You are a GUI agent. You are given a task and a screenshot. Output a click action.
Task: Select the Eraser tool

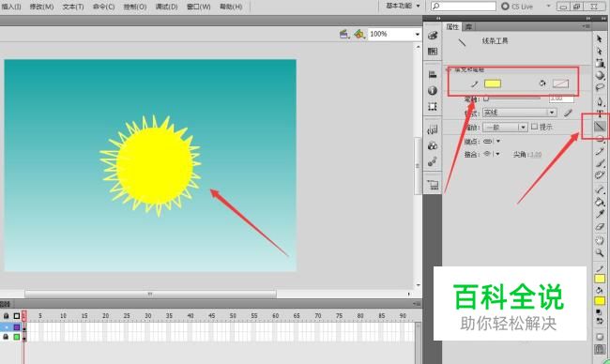[600, 226]
